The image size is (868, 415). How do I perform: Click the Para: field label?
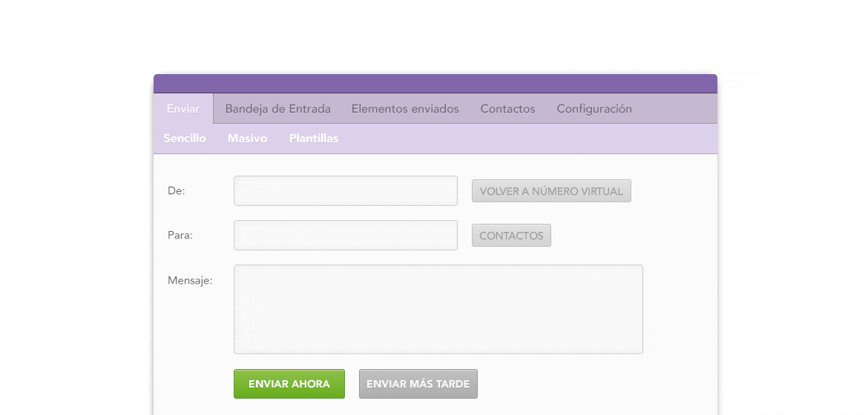180,236
